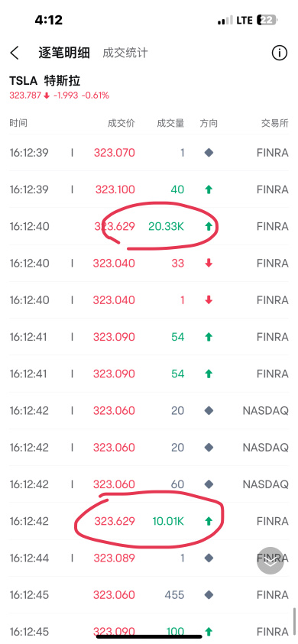Tap the red down arrow on volume 33 row

(x=209, y=264)
